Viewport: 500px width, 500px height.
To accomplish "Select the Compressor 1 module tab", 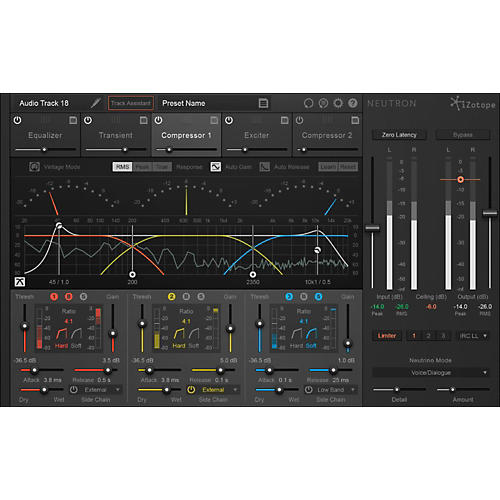I will [x=186, y=135].
